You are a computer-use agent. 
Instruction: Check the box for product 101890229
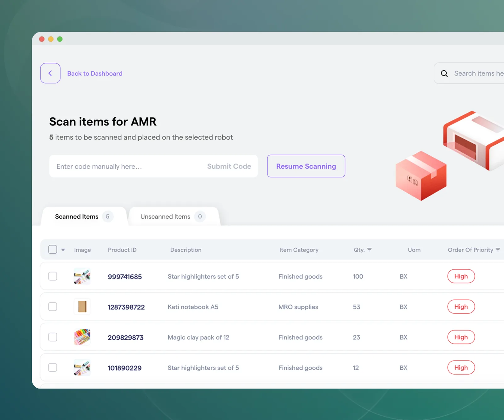coord(53,367)
